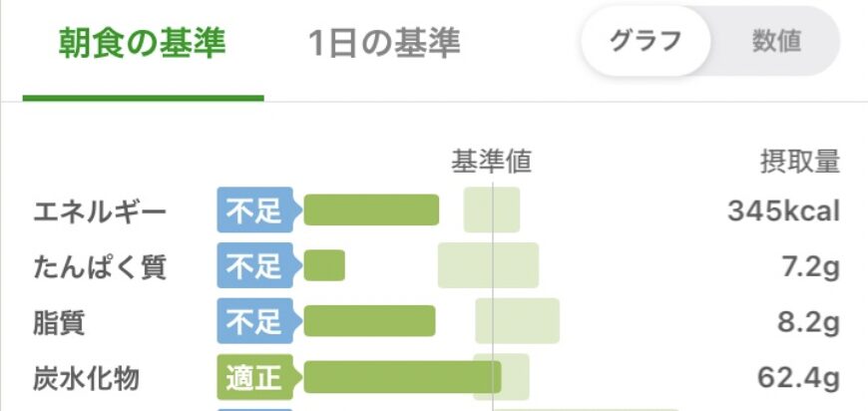Click the 摂取量 column header

click(800, 162)
